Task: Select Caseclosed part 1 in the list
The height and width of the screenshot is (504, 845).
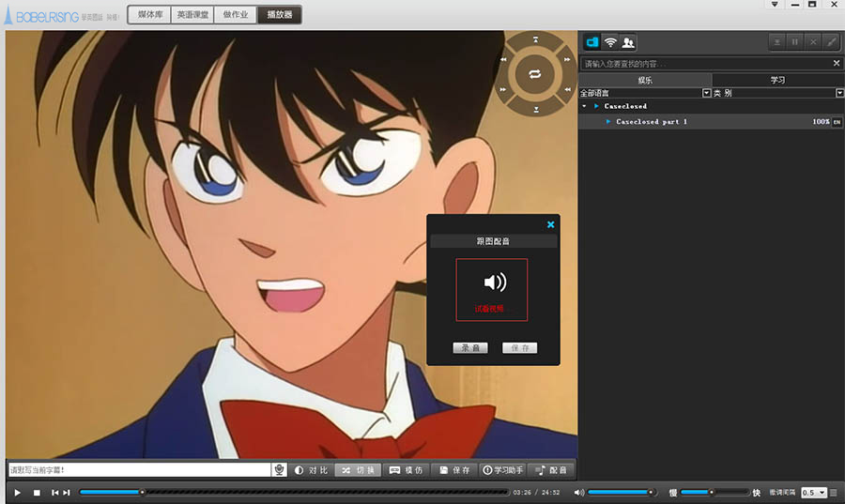Action: pos(712,122)
